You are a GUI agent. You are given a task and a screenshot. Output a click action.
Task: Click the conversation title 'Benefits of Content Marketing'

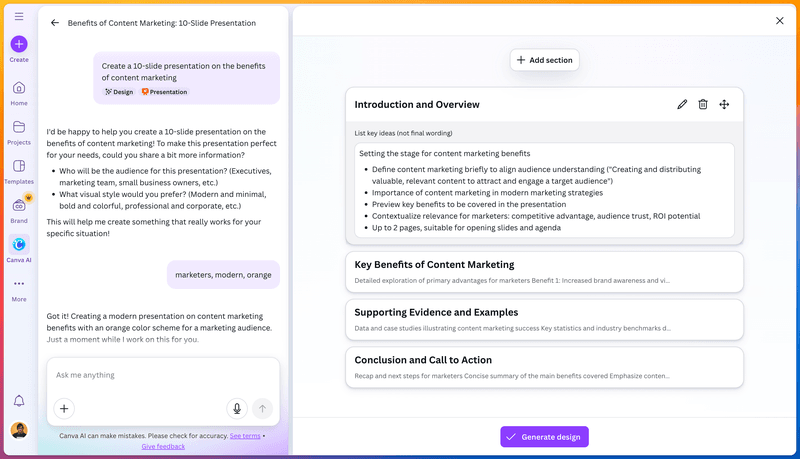[x=162, y=23]
